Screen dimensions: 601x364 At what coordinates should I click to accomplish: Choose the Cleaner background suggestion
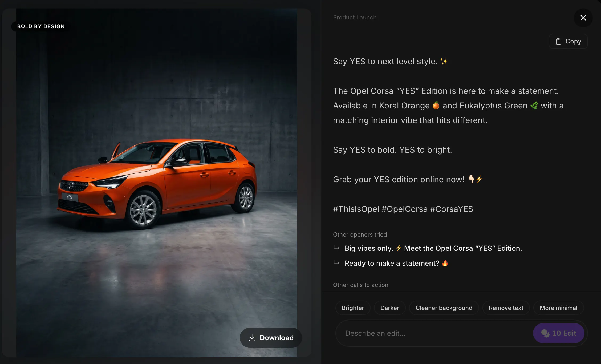(444, 308)
